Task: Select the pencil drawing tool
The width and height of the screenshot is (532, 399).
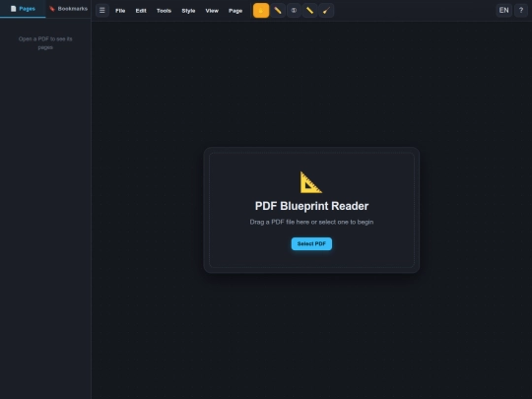Action: coord(278,11)
